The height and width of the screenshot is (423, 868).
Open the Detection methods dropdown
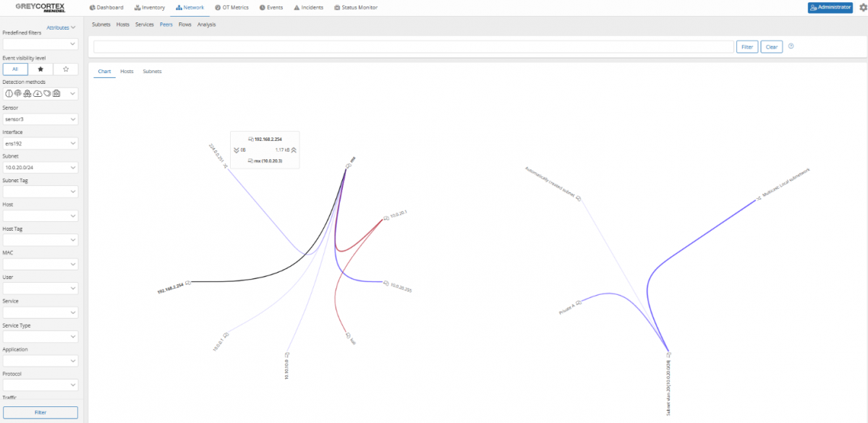tap(41, 93)
